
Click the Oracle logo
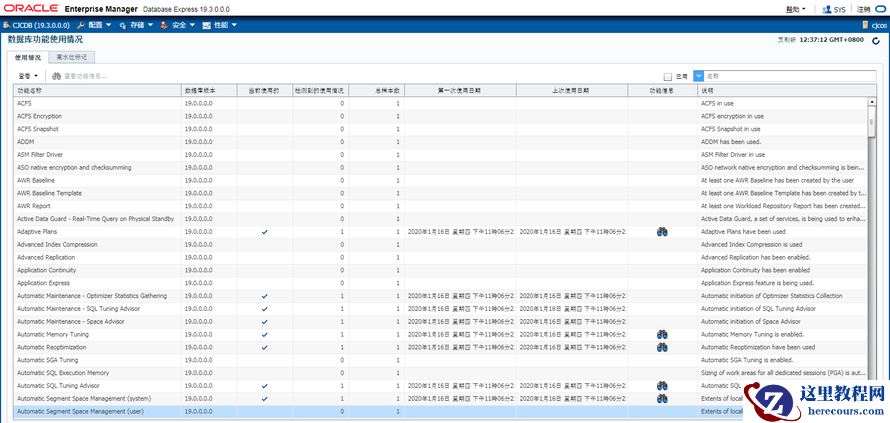pos(29,8)
